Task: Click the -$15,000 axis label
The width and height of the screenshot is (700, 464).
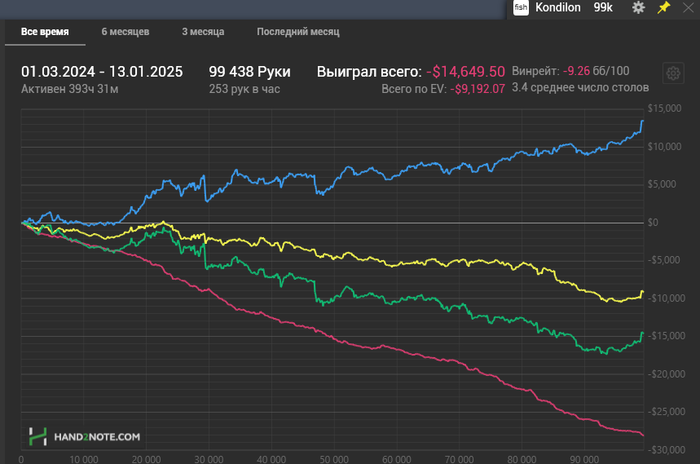Action: tap(666, 336)
